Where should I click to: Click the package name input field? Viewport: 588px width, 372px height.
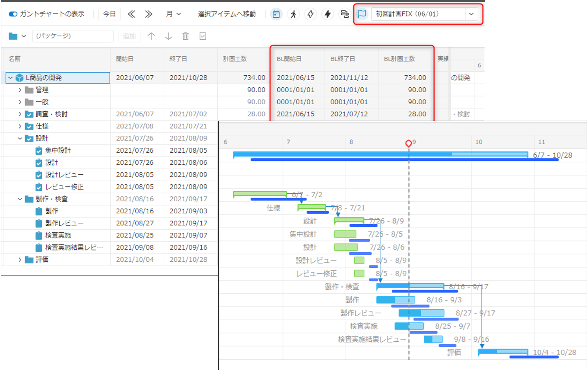73,36
